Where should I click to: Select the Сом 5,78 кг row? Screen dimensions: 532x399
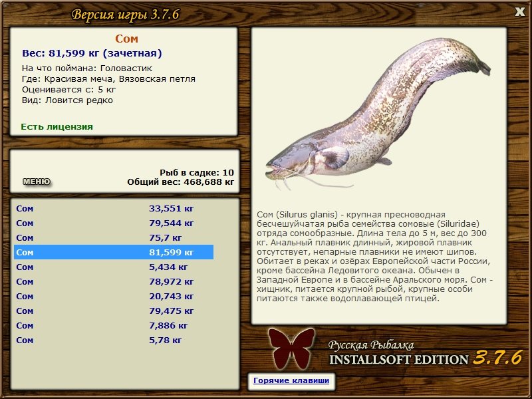114,340
